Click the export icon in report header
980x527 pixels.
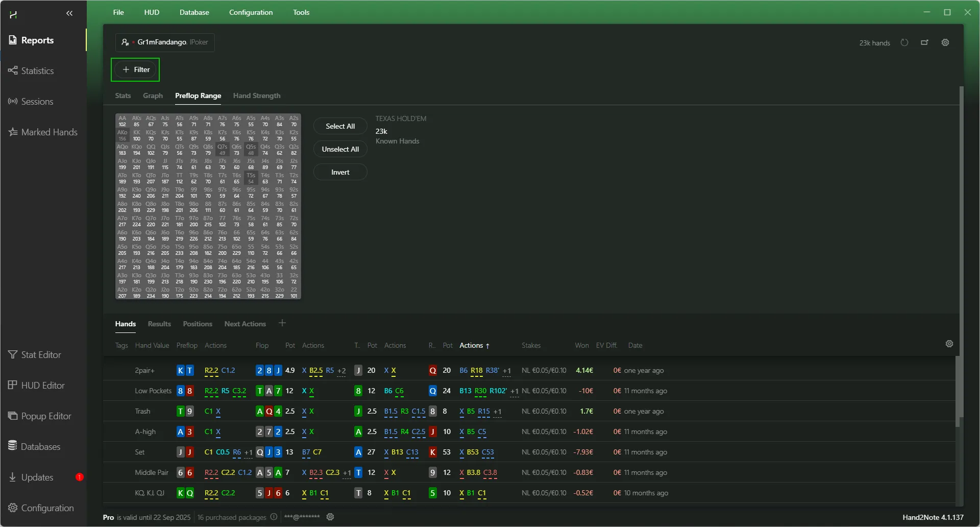coord(924,42)
